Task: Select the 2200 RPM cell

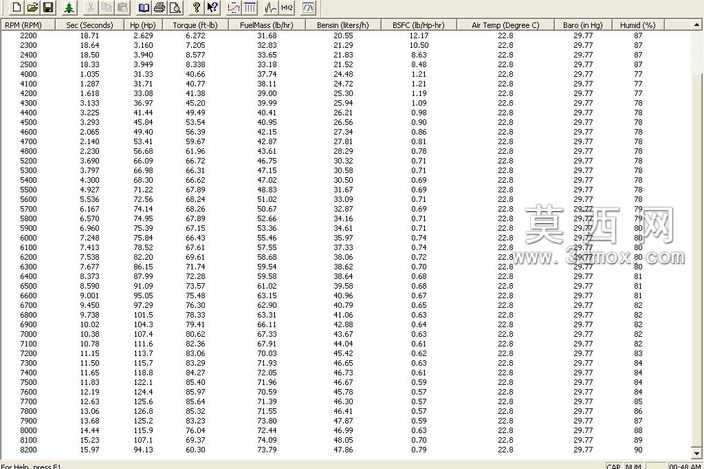Action: coord(28,35)
